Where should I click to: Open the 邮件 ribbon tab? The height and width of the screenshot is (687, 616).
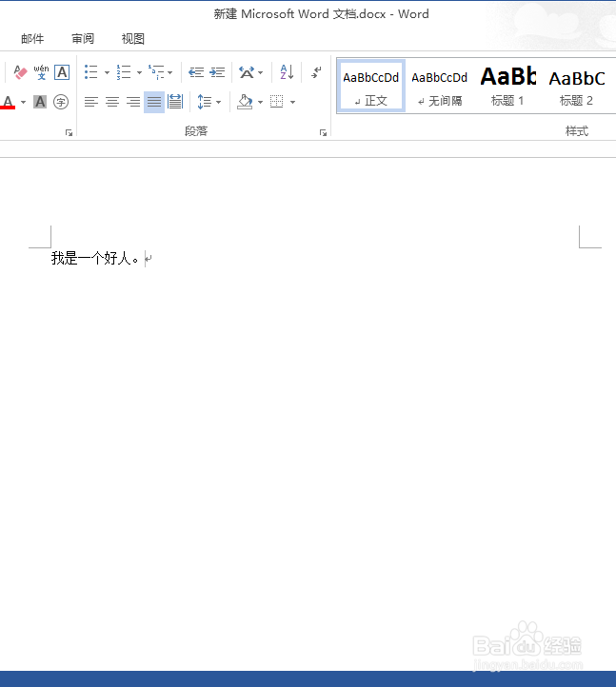pos(32,39)
